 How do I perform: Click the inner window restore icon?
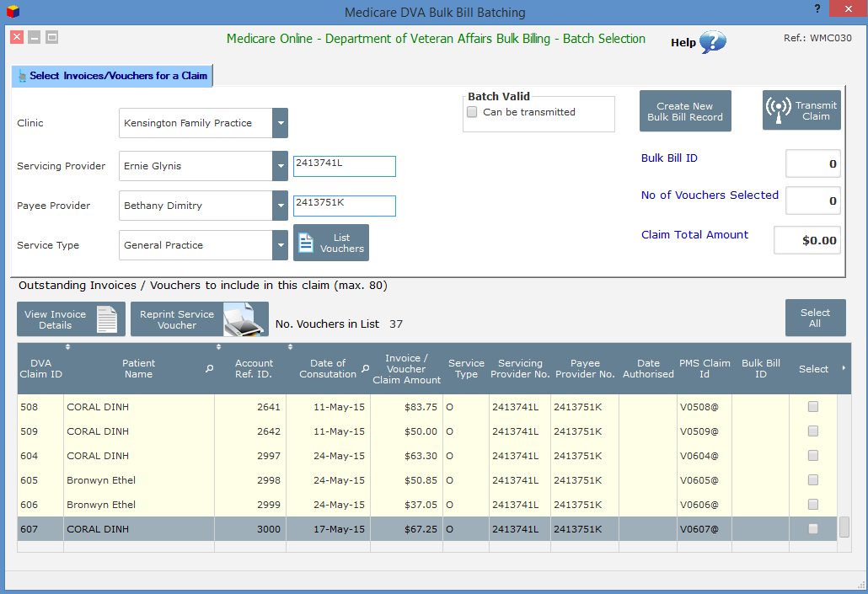[52, 37]
